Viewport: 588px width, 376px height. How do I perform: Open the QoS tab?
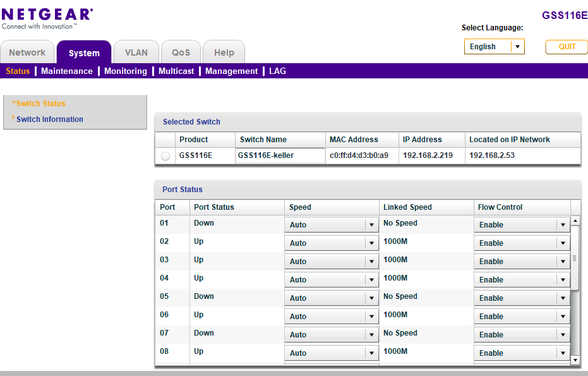180,52
